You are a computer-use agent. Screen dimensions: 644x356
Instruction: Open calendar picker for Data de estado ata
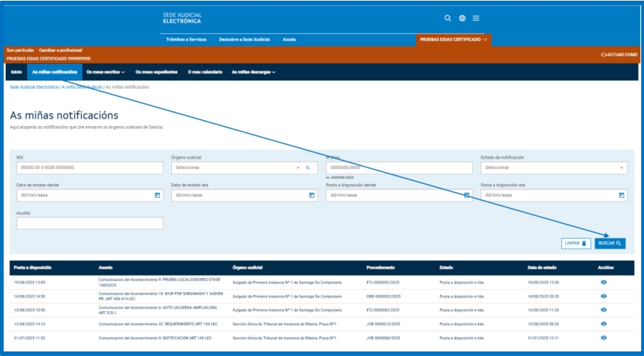click(312, 195)
